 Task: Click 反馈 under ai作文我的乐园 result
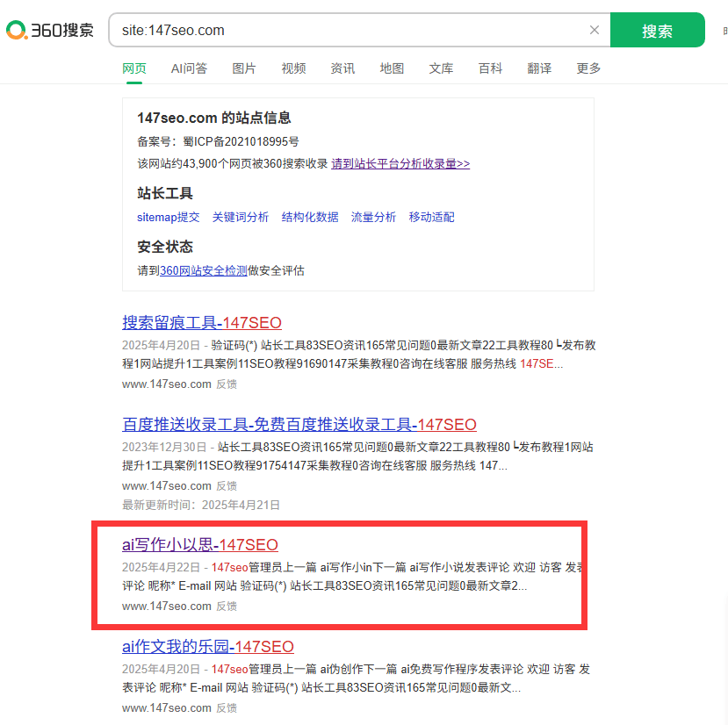coord(227,707)
